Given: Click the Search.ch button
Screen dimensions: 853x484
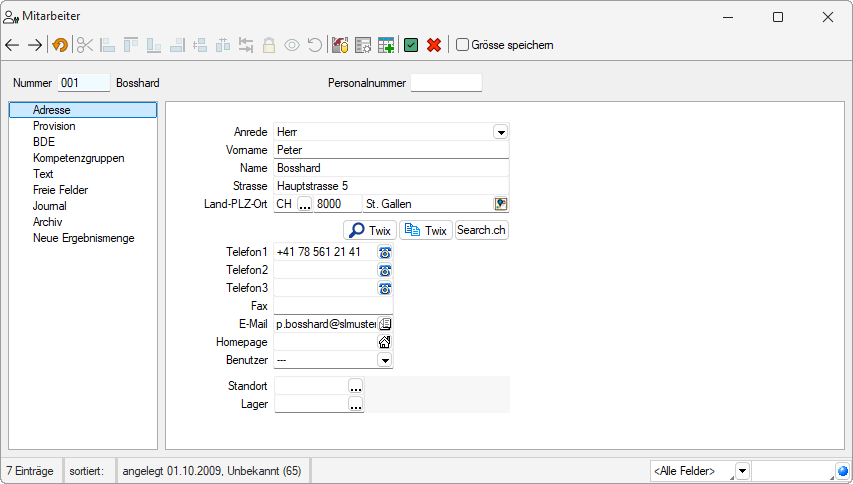Looking at the screenshot, I should tap(482, 230).
